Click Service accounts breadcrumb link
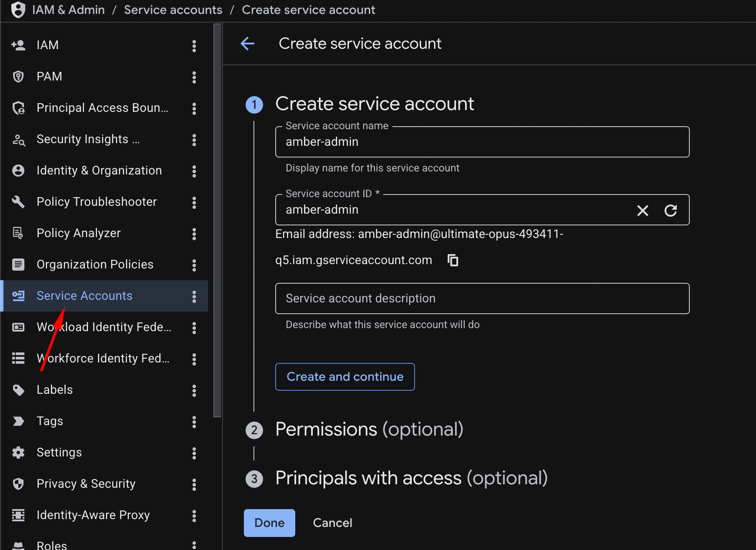This screenshot has width=756, height=550. (x=173, y=10)
